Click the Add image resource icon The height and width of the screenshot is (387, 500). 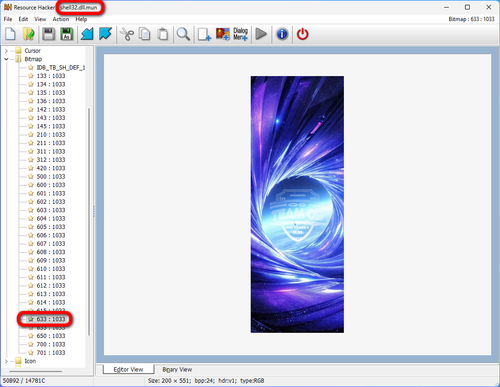tap(223, 34)
